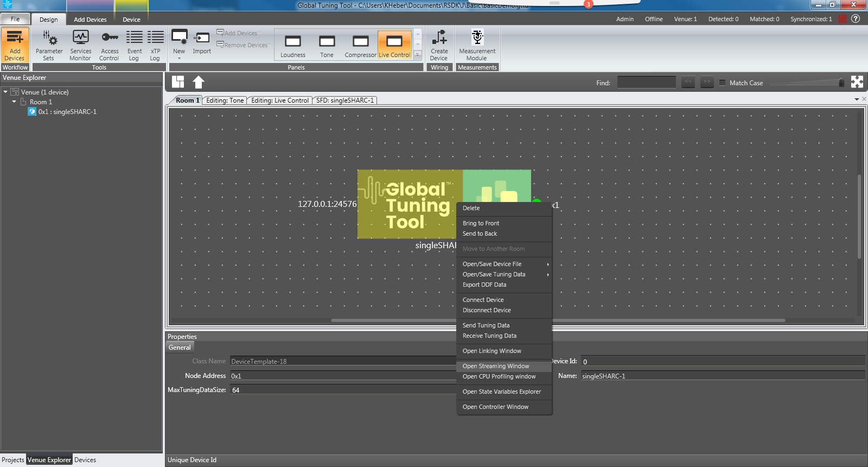The height and width of the screenshot is (467, 868).
Task: Open Access Control tool
Action: coord(110,45)
